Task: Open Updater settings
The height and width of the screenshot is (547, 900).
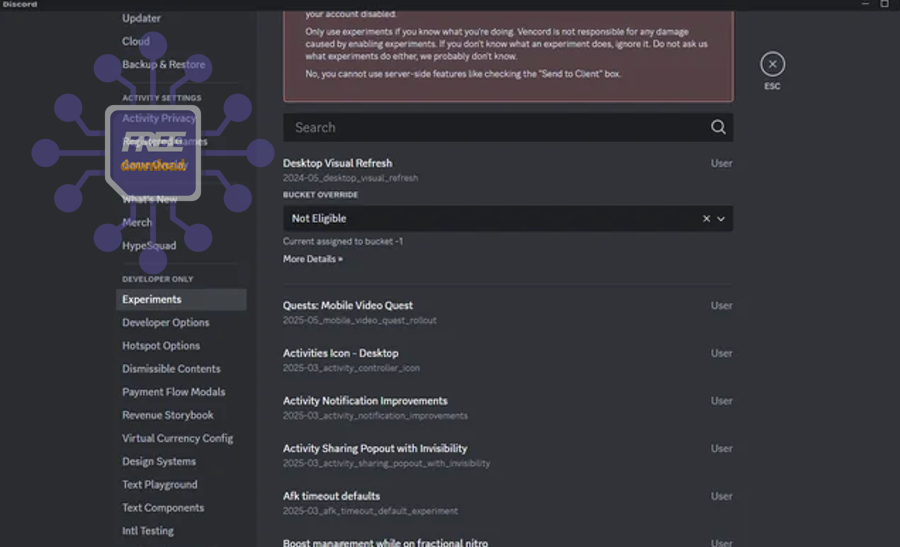Action: pos(141,18)
